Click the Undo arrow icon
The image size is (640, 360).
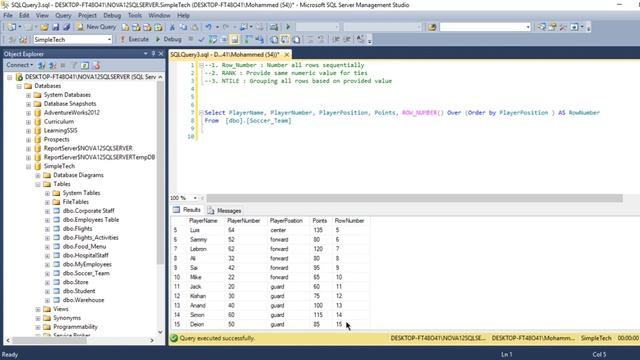pos(209,27)
